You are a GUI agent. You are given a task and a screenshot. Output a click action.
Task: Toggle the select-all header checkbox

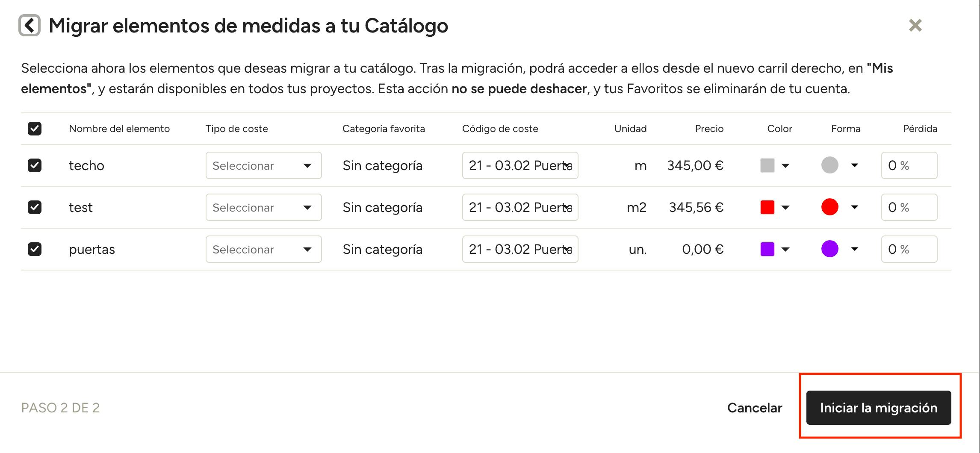click(x=35, y=129)
